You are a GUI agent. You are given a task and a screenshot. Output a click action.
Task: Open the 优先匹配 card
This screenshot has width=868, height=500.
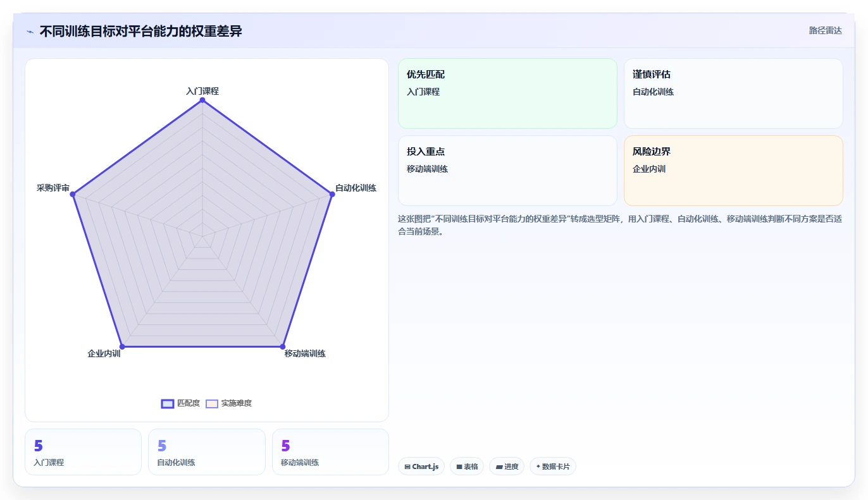click(x=507, y=94)
